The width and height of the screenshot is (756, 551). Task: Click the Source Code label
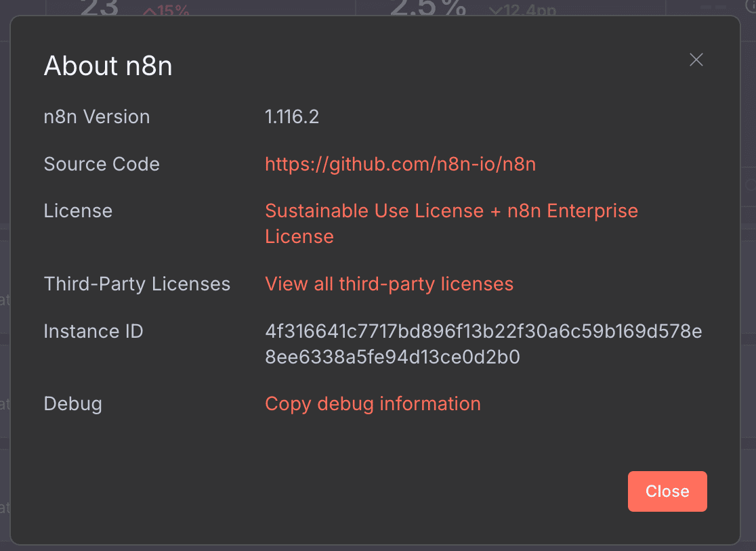(x=102, y=164)
